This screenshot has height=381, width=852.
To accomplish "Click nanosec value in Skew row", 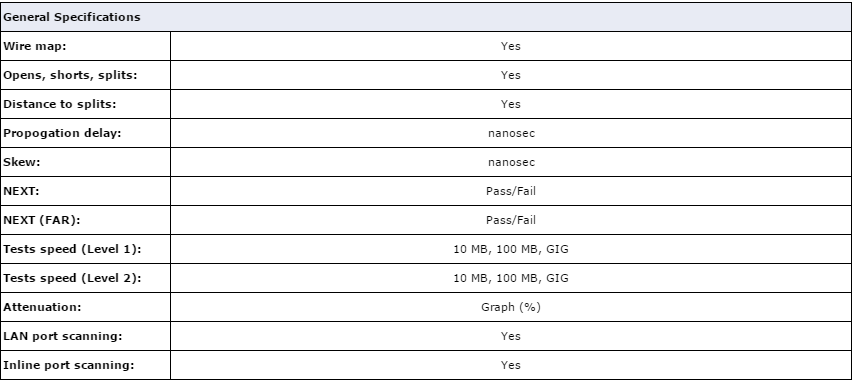I will (511, 162).
